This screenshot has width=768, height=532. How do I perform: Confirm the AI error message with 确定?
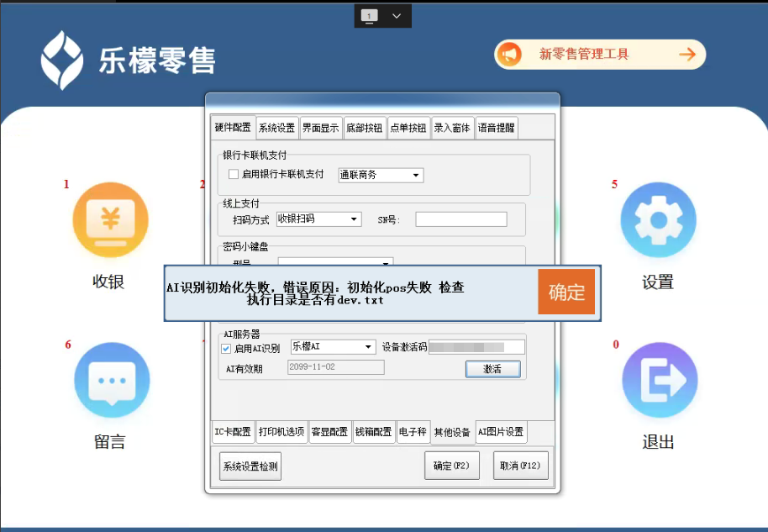566,292
